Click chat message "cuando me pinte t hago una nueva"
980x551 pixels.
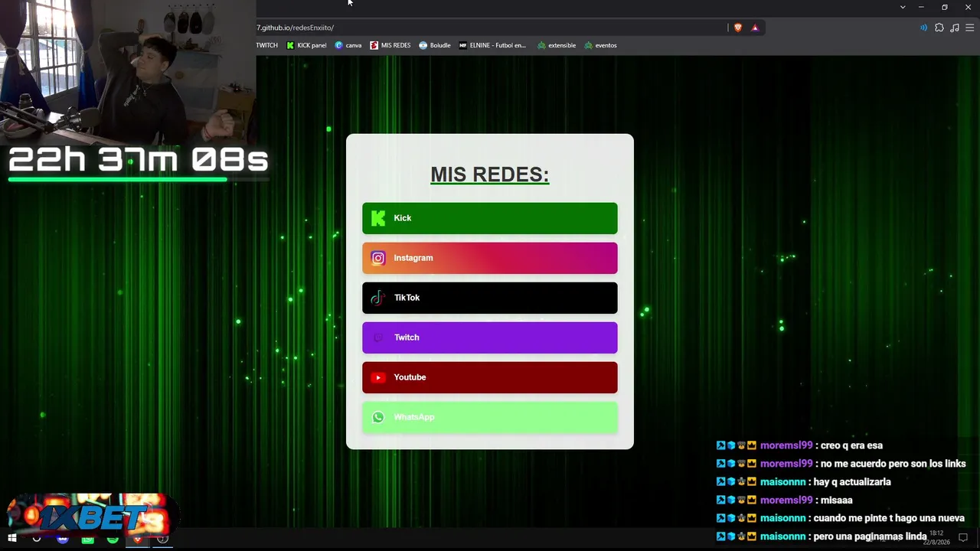889,519
